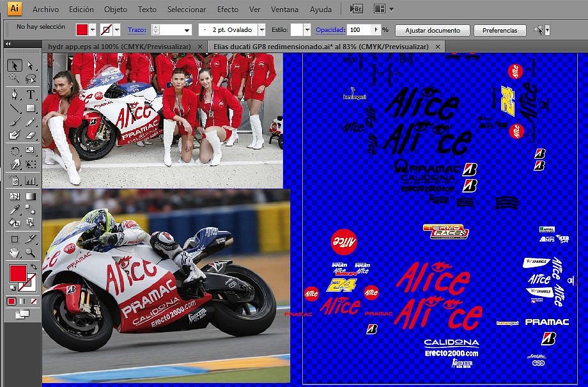Click the Preferencias button
This screenshot has height=387, width=588.
click(x=500, y=31)
